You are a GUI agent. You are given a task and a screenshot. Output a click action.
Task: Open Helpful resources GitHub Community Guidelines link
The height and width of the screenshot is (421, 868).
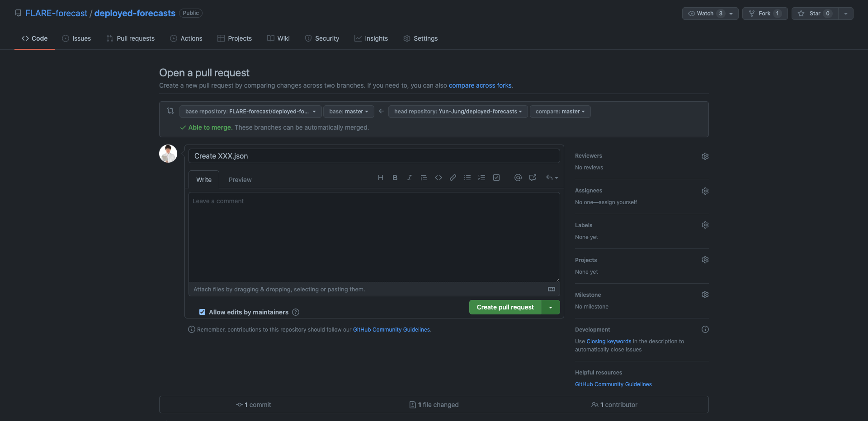click(x=613, y=384)
